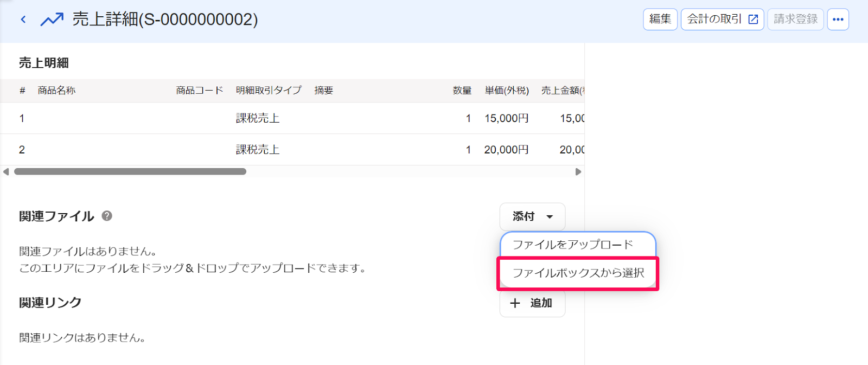Click 課税売上 in row 2
Image resolution: width=868 pixels, height=365 pixels.
pyautogui.click(x=258, y=150)
